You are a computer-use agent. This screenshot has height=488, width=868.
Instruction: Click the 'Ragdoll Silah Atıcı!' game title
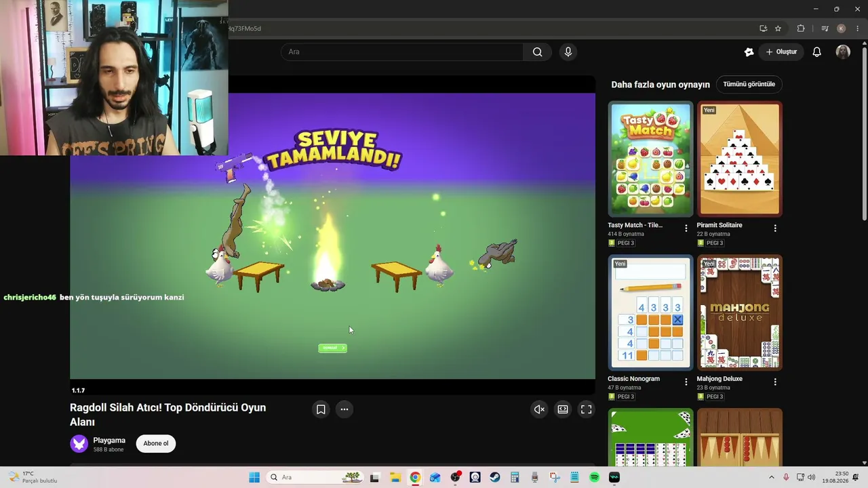(168, 415)
